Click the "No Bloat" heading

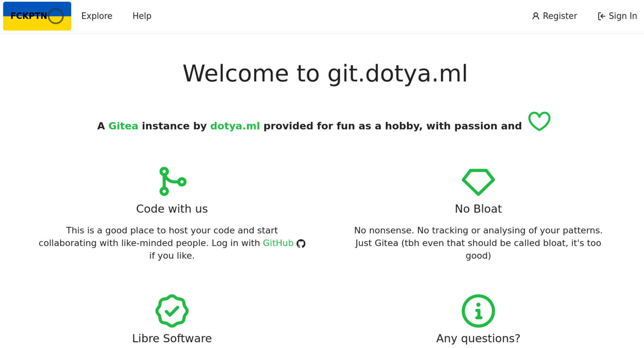click(478, 209)
